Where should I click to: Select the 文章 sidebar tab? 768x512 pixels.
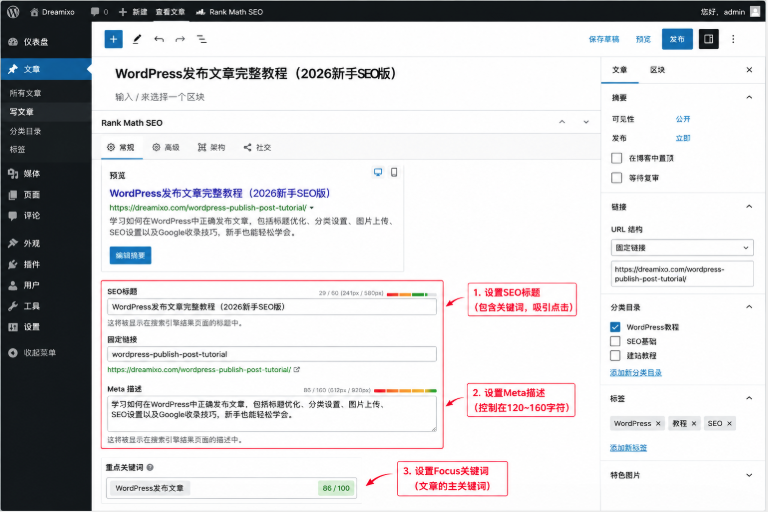coord(620,70)
